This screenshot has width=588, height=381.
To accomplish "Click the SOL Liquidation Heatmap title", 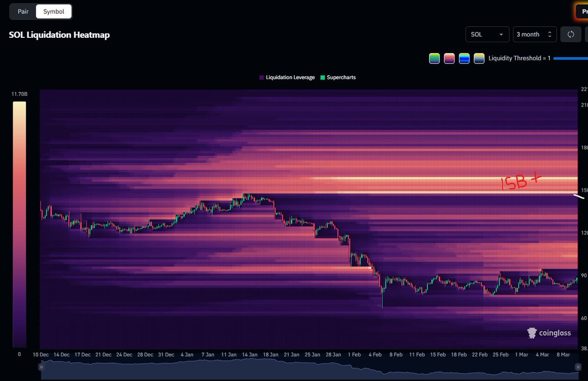I will 59,35.
